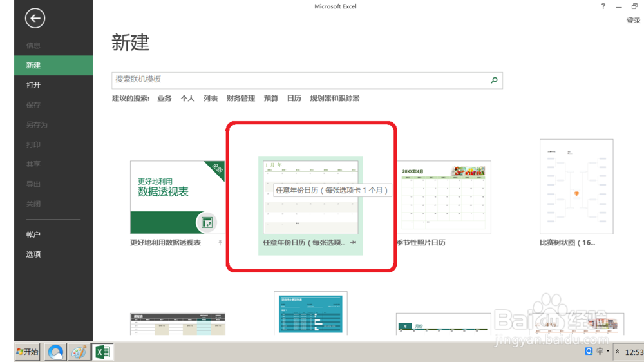The height and width of the screenshot is (362, 644).
Task: Search suggested category 规划器和跟踪器
Action: pos(335,98)
